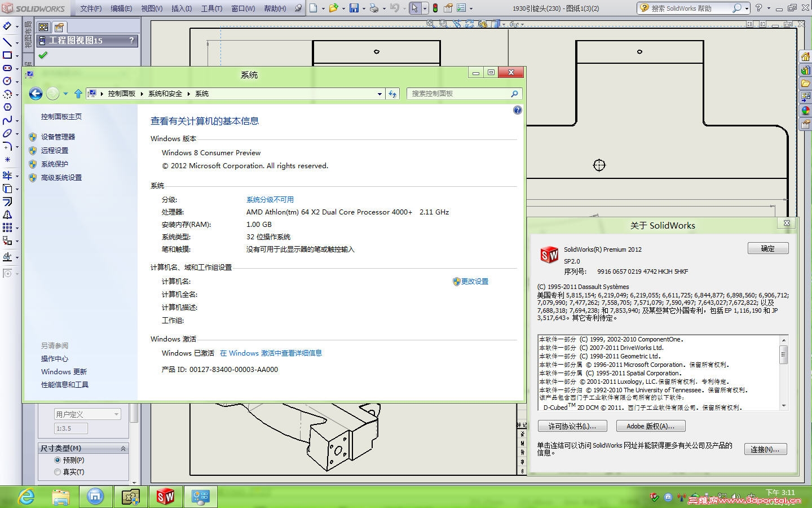Screen dimensions: 812x508
Task: Select the Move Entities tool
Action: [x=7, y=241]
